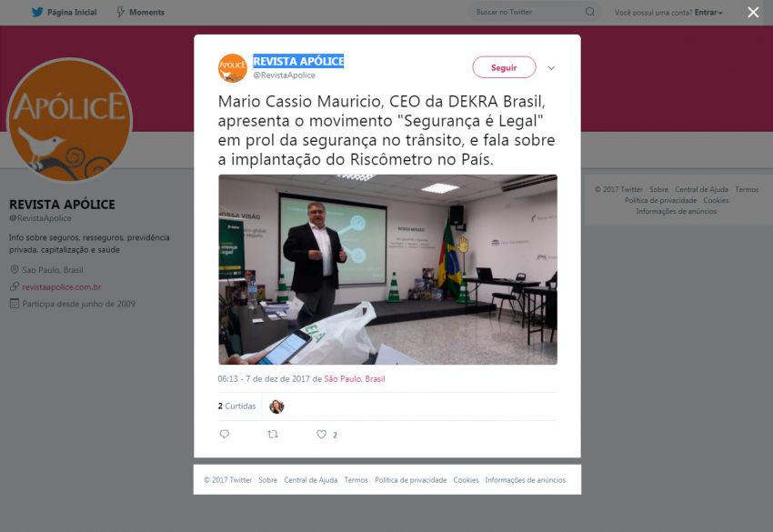This screenshot has width=773, height=532.
Task: Click the retweet arrows icon
Action: 273,434
